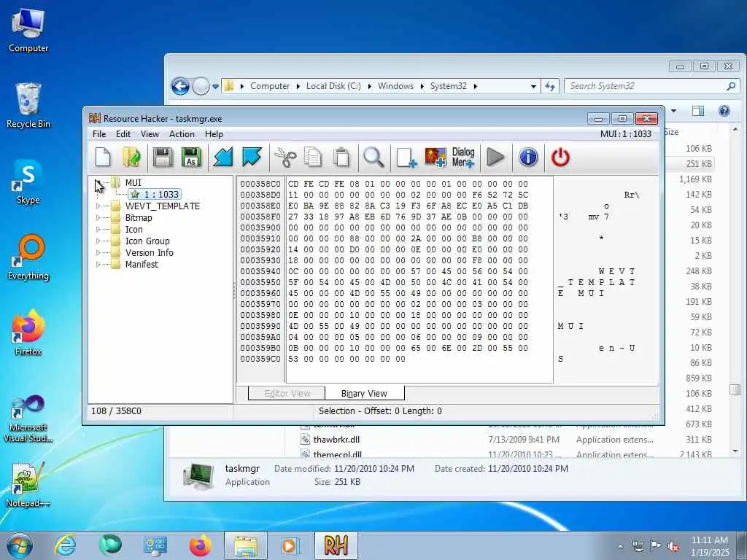Click the Save floppy disk icon
The image size is (747, 560).
163,157
